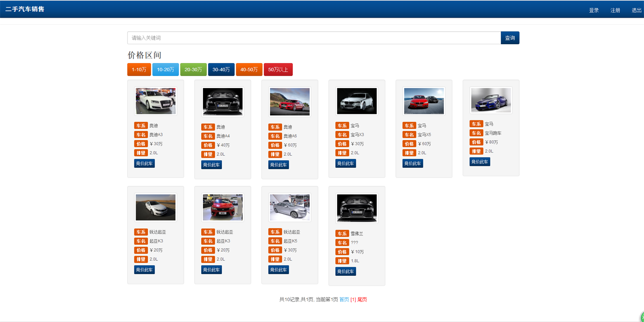Screen dimensions: 644x322
Task: Bid on the 雪佛兰 car with 竞价此车
Action: [346, 271]
